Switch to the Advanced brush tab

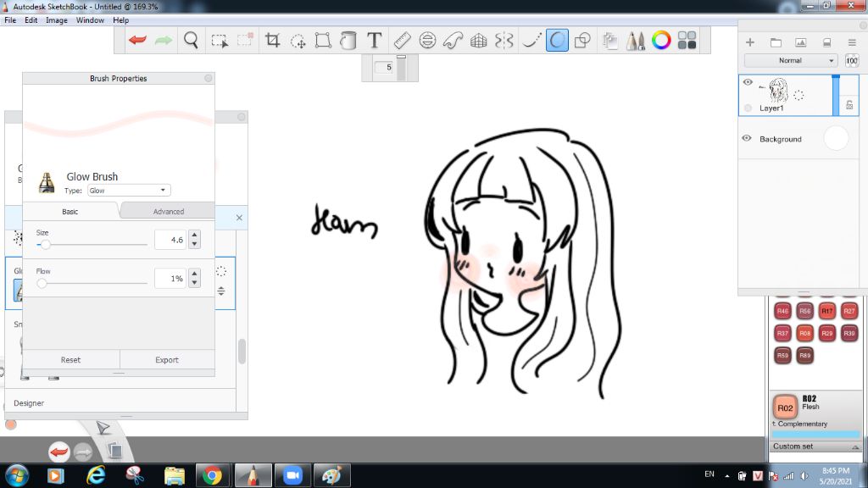point(169,211)
